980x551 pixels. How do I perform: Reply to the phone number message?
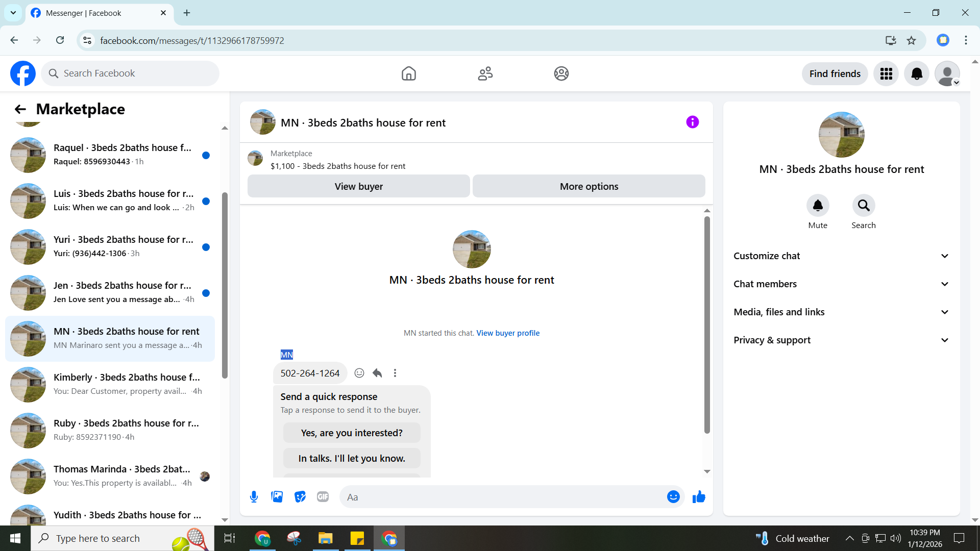point(377,373)
